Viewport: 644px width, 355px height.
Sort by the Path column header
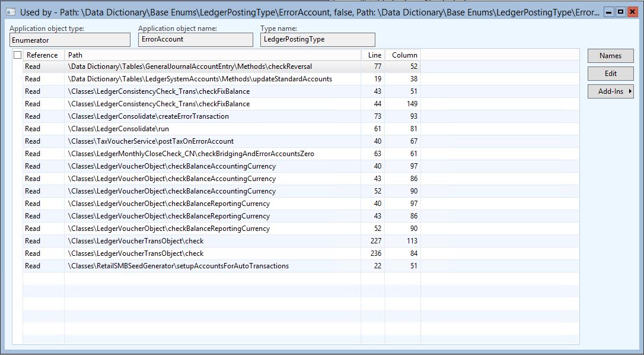tap(212, 55)
